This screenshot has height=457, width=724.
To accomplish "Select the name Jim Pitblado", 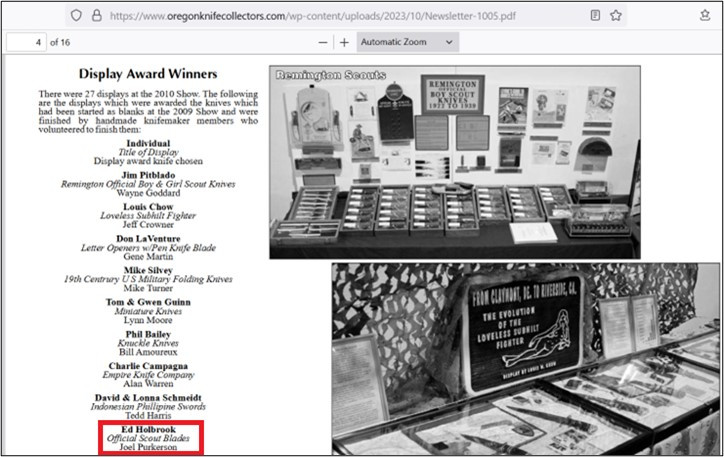I will click(148, 175).
